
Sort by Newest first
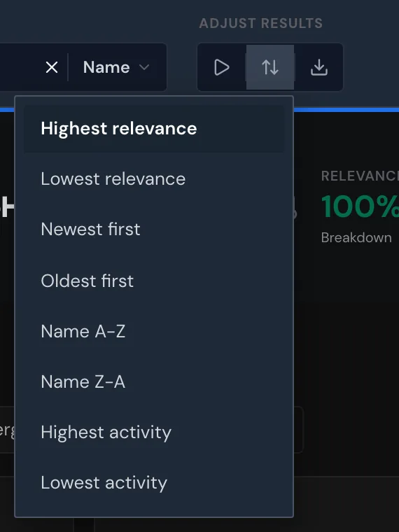tap(154, 230)
